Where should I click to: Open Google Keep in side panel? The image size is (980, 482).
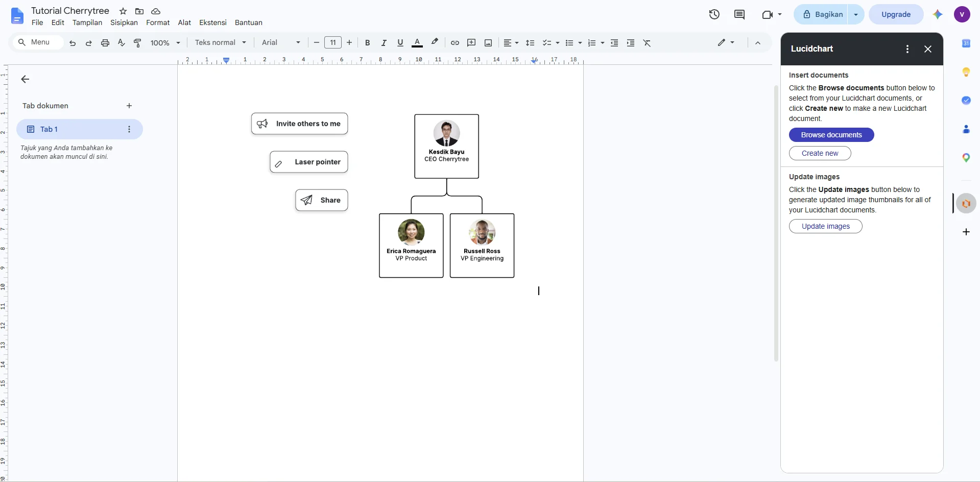pos(966,72)
